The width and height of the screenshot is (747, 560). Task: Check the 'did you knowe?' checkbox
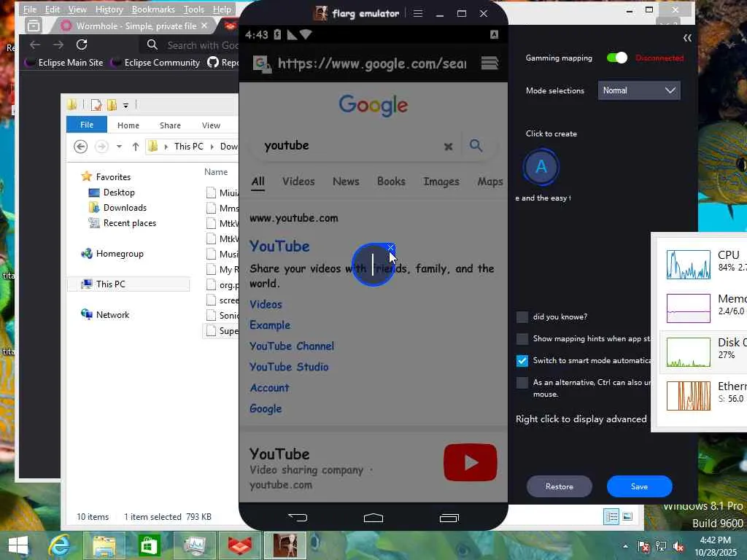pos(522,316)
